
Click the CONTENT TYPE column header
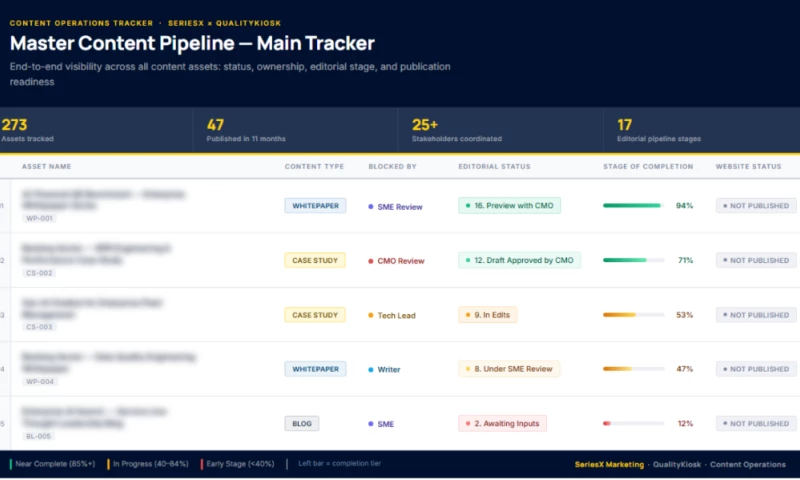(314, 166)
